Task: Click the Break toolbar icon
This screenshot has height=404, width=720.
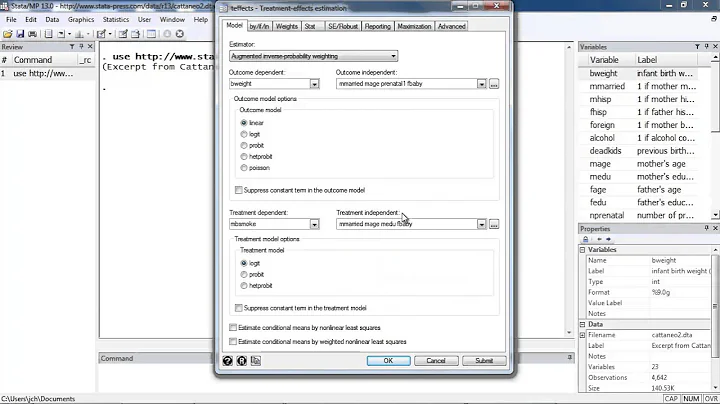Action: click(x=180, y=34)
